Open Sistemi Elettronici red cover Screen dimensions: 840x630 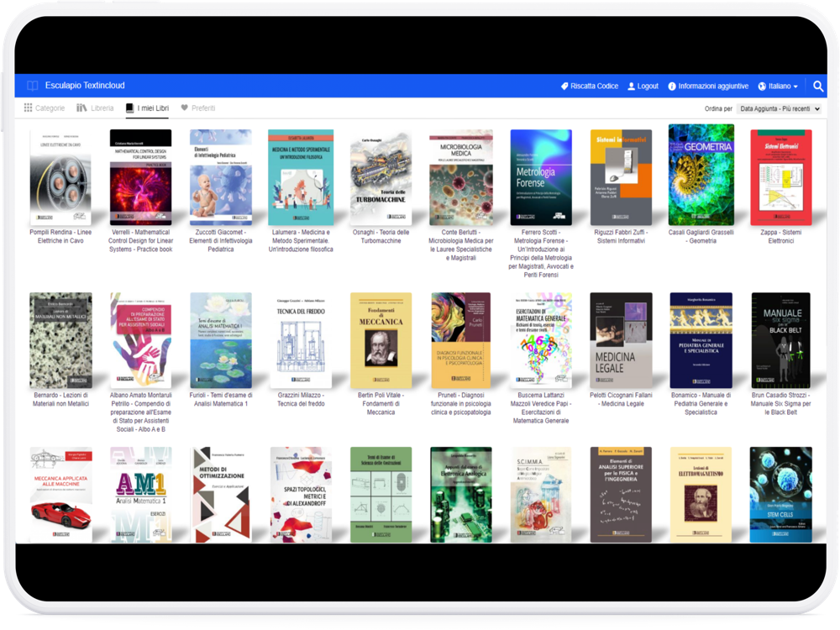781,177
